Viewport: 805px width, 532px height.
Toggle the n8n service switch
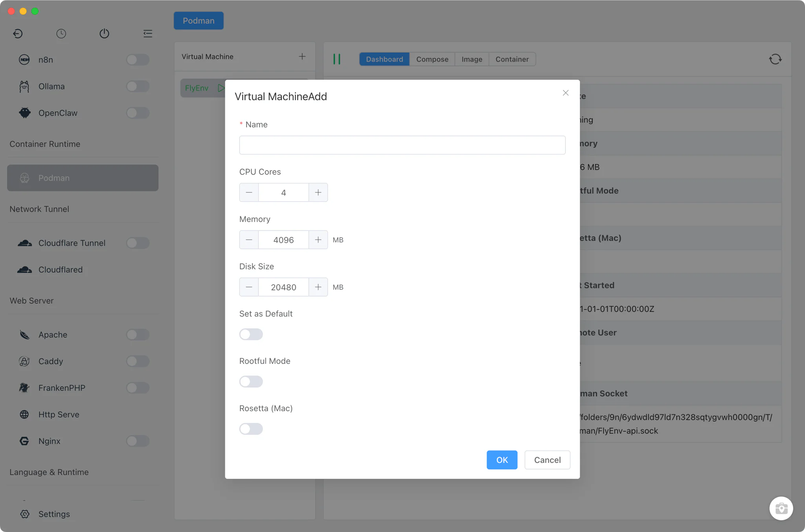(x=138, y=60)
